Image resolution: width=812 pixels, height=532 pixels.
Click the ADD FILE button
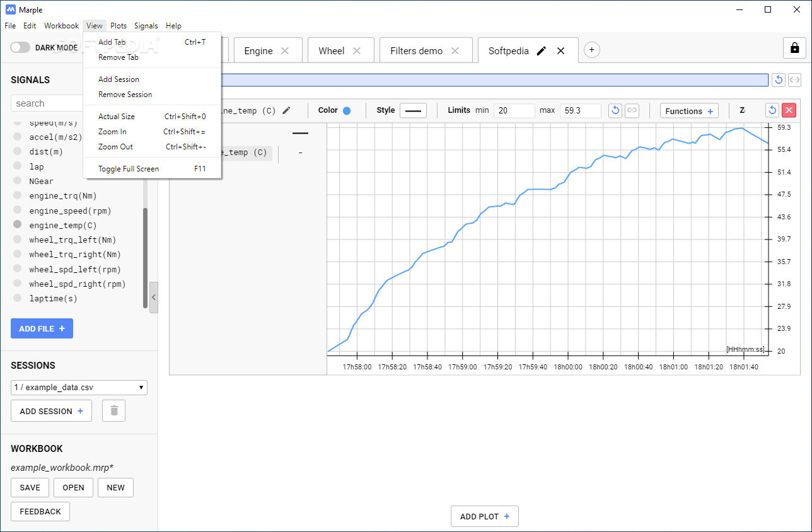click(x=42, y=328)
